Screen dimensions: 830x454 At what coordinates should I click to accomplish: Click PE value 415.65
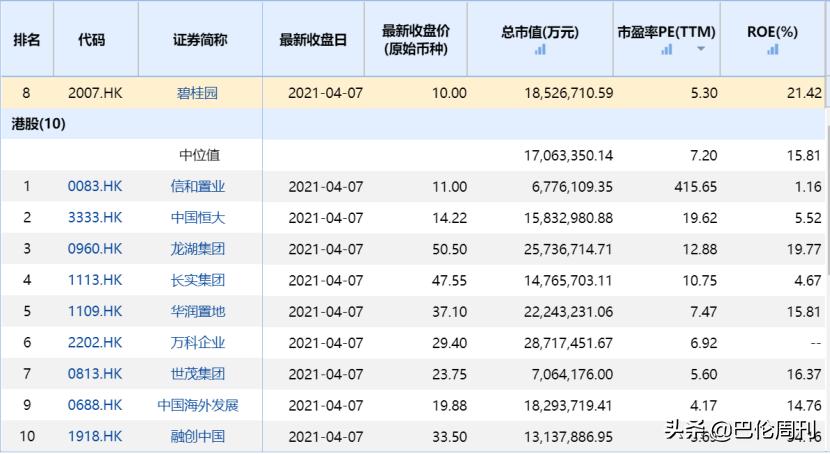pos(696,186)
